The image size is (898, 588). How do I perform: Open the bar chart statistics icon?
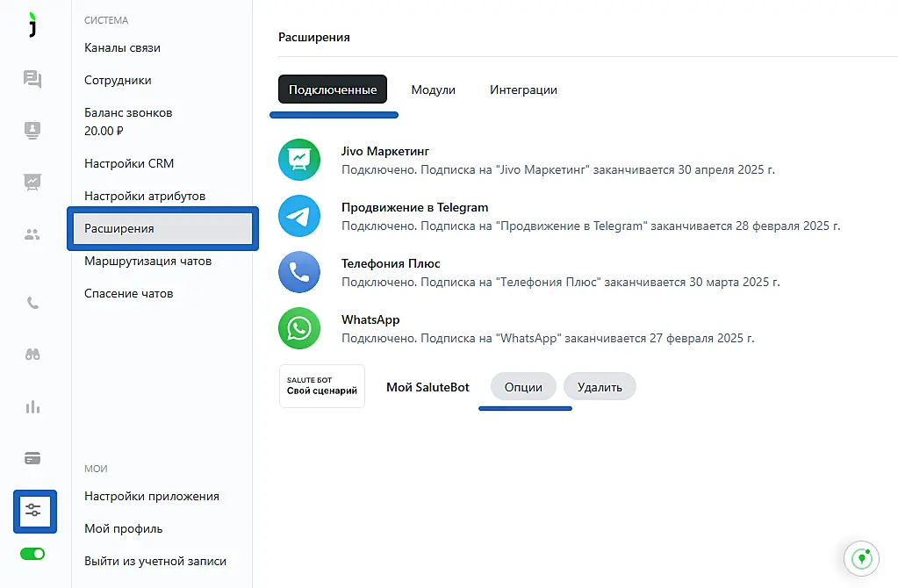tap(32, 406)
